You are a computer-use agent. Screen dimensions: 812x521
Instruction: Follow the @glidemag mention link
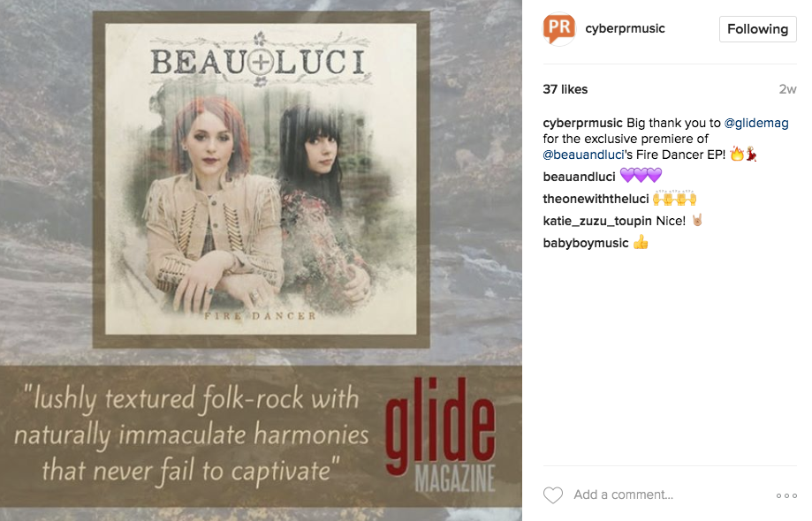click(x=756, y=123)
